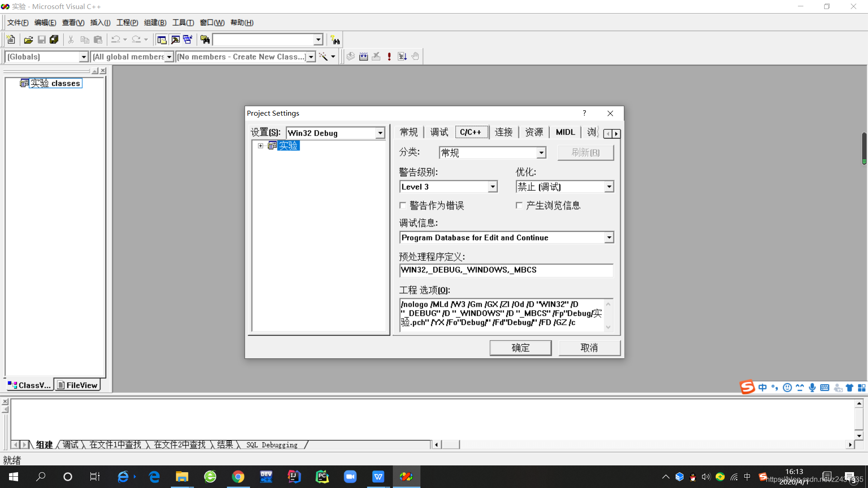The height and width of the screenshot is (488, 868).
Task: Switch to the 连接 link tab
Action: pyautogui.click(x=504, y=132)
